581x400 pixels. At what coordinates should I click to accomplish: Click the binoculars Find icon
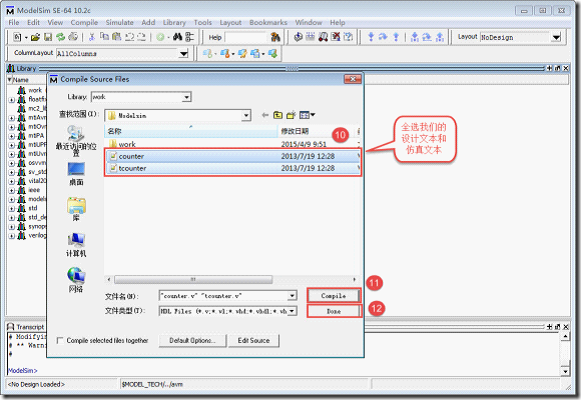pyautogui.click(x=177, y=37)
